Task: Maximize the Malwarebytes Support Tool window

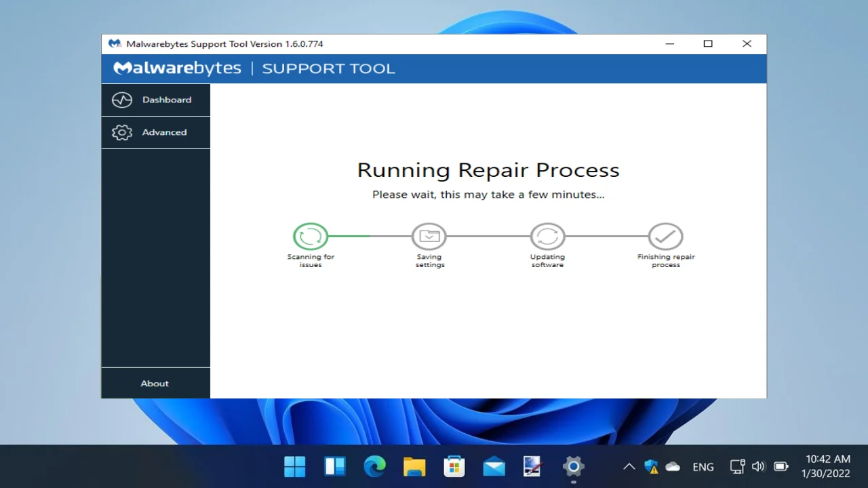Action: (708, 43)
